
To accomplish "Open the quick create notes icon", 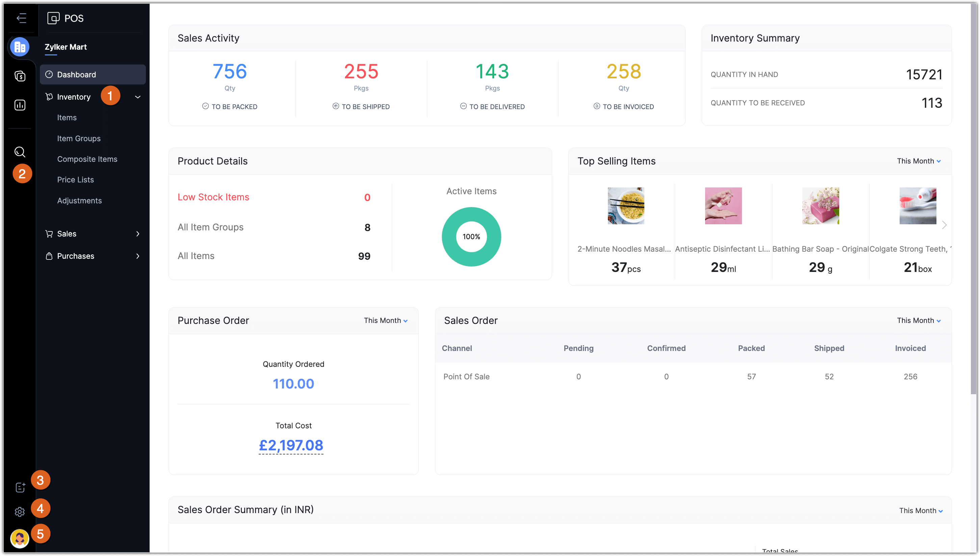I will [20, 487].
